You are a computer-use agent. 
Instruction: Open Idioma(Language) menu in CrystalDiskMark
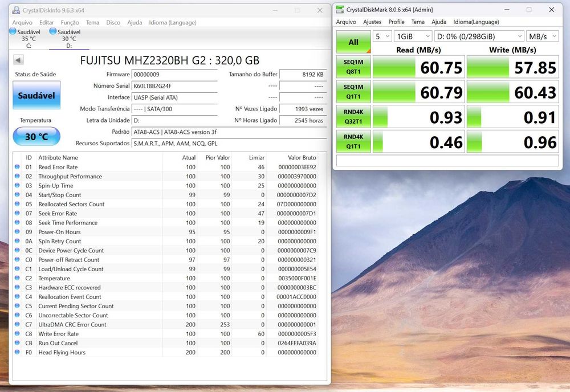coord(476,22)
